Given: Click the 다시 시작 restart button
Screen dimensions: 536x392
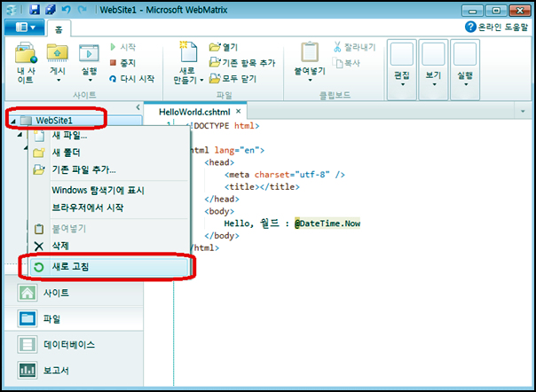Looking at the screenshot, I should pos(132,79).
